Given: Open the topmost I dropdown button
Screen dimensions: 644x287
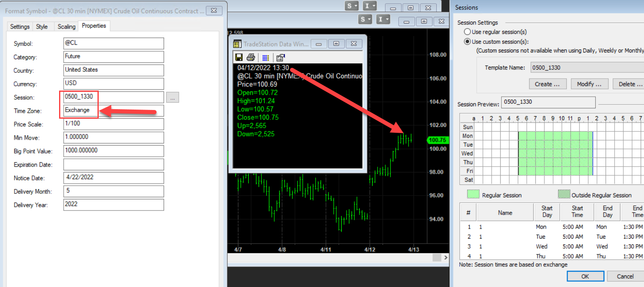Looking at the screenshot, I should point(369,6).
